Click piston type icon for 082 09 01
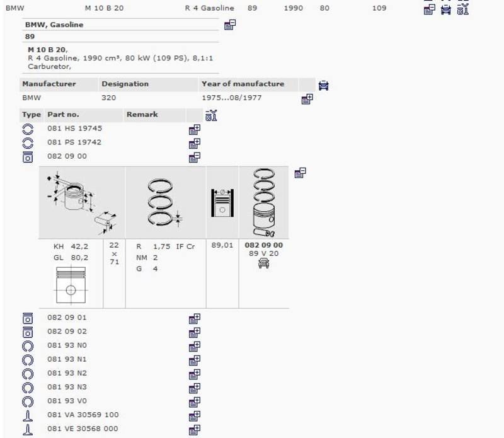Viewport: 504px width, 438px height. click(28, 318)
